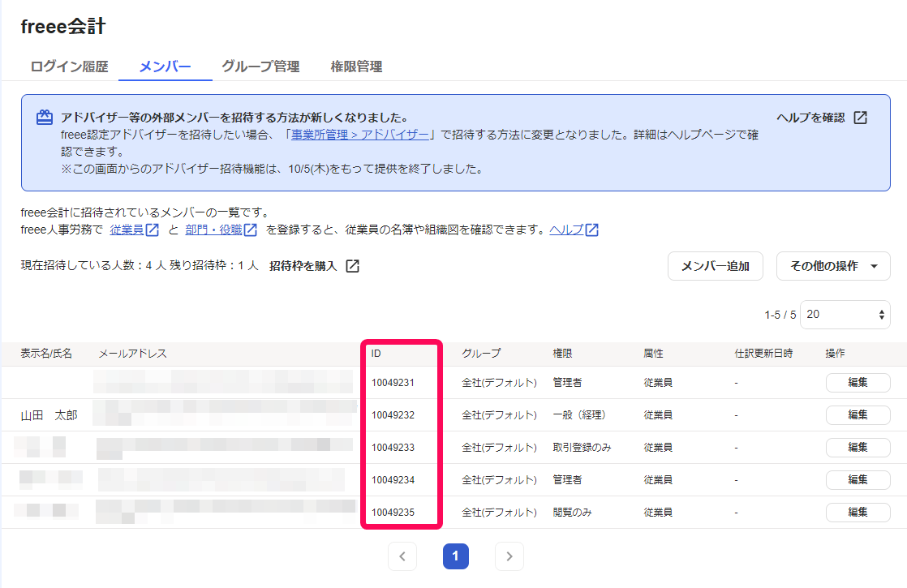Edit the member with ID 10049233
Screen dimensions: 907x588
coord(858,448)
